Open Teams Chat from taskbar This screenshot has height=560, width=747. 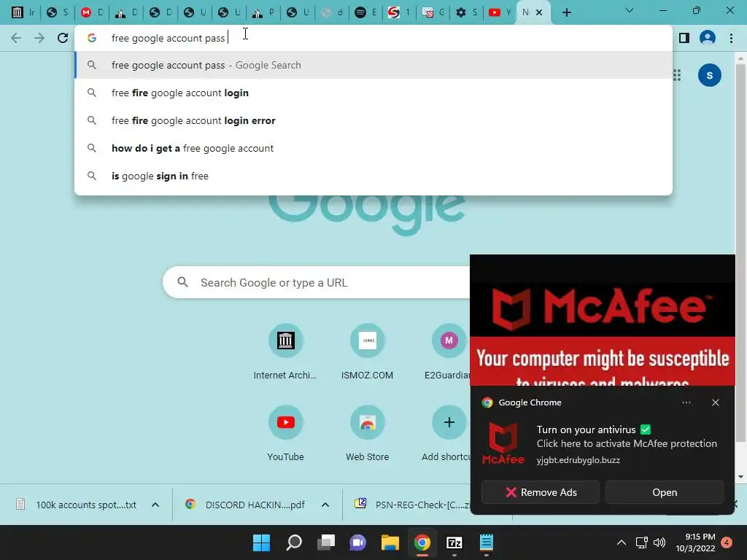click(357, 542)
